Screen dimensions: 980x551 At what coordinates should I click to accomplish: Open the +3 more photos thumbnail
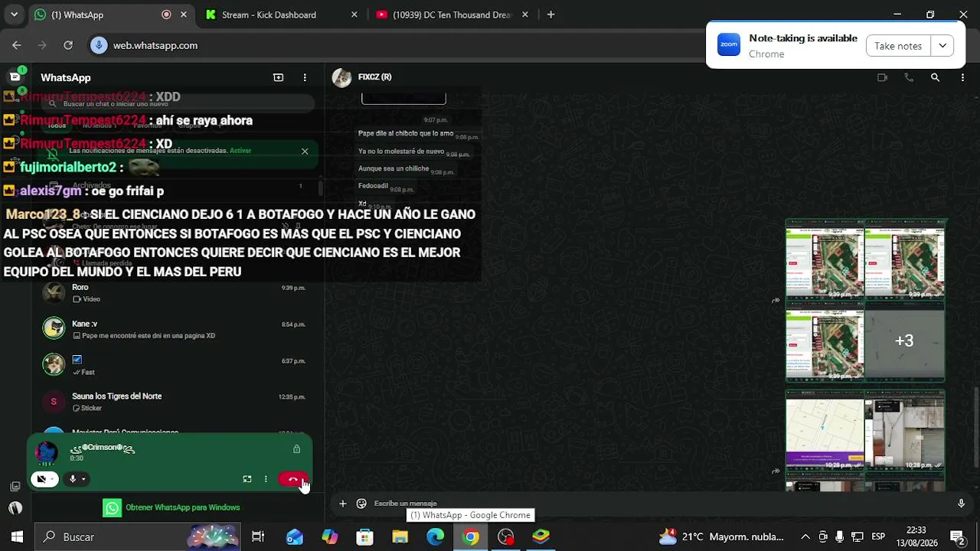coord(904,341)
